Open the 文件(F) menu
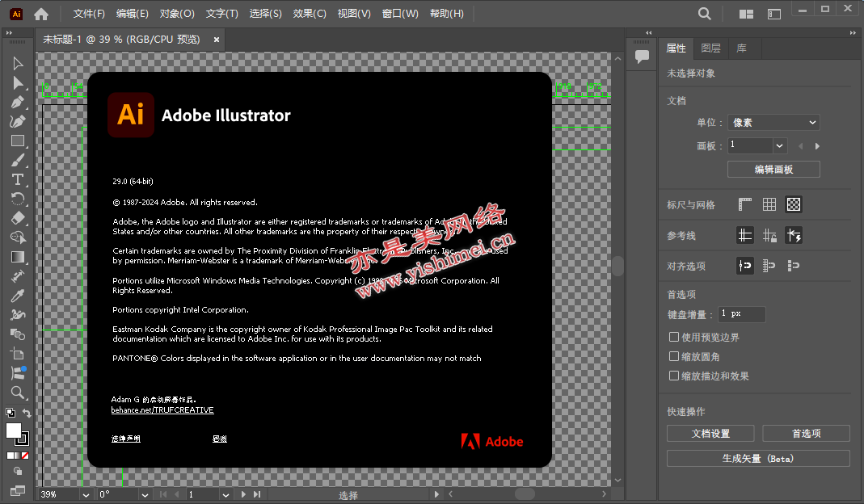Viewport: 864px width, 504px height. pyautogui.click(x=89, y=14)
